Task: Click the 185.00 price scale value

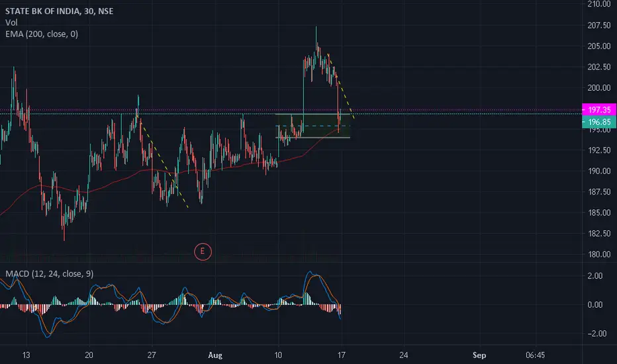Action: [x=599, y=213]
